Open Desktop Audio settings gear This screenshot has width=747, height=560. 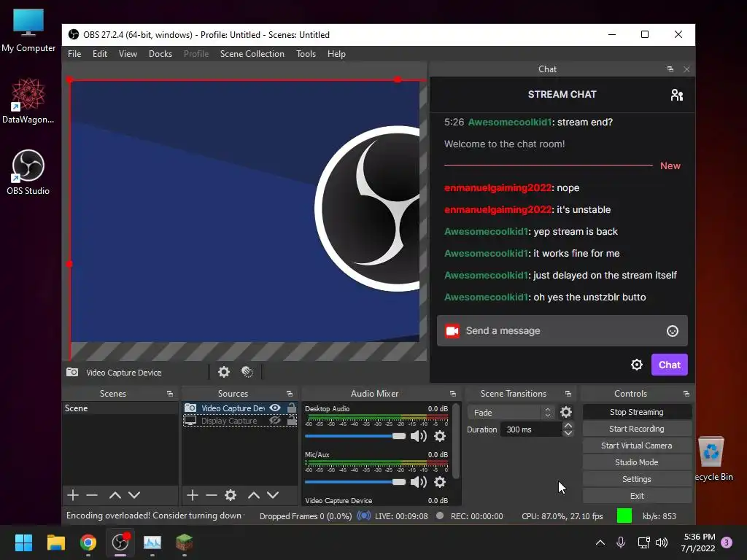coord(440,436)
